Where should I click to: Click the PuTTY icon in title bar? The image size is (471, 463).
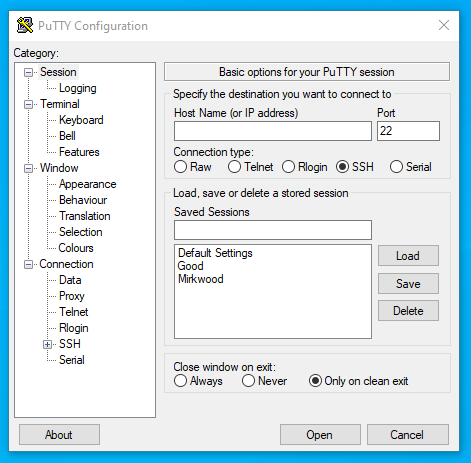coord(25,25)
